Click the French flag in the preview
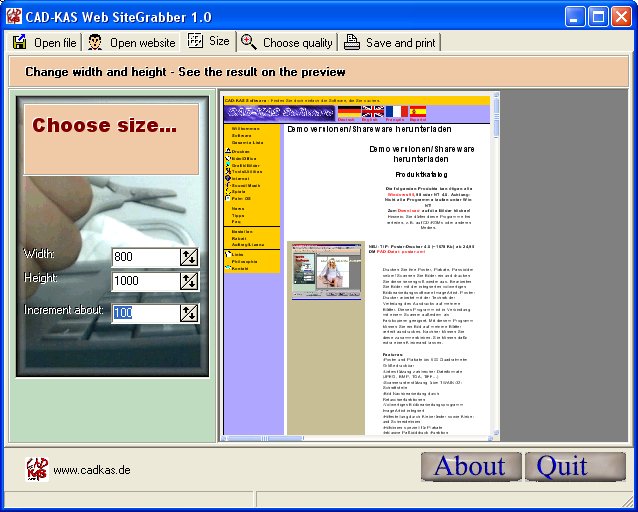The height and width of the screenshot is (512, 638). click(x=396, y=112)
